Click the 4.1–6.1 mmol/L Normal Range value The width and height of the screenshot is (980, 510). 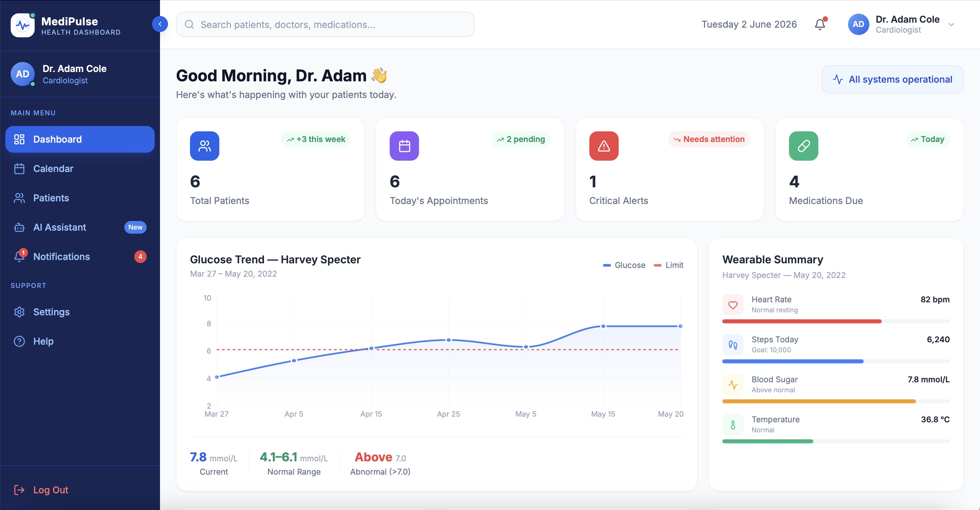tap(294, 458)
